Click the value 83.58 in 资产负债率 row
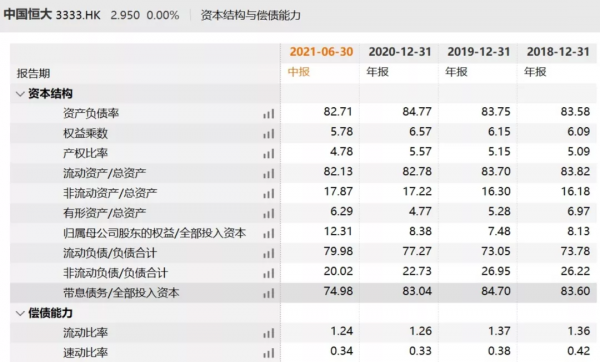The height and width of the screenshot is (362, 600). [575, 111]
